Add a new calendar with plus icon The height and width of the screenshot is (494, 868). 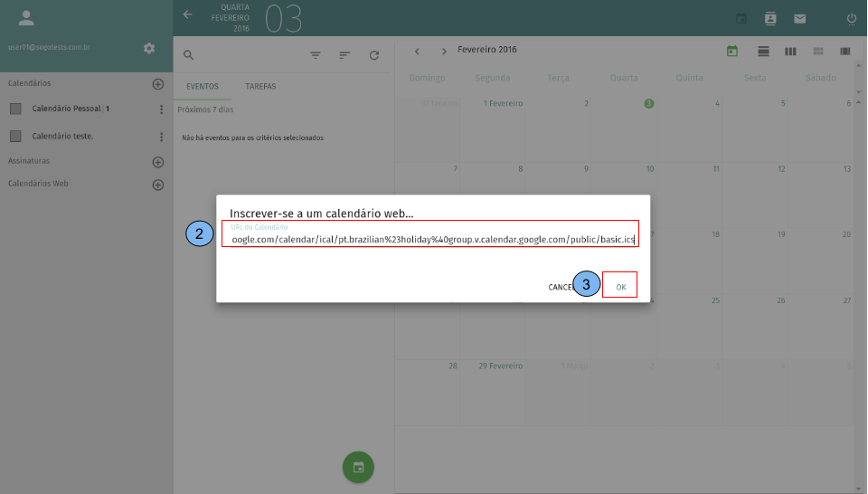pyautogui.click(x=158, y=84)
